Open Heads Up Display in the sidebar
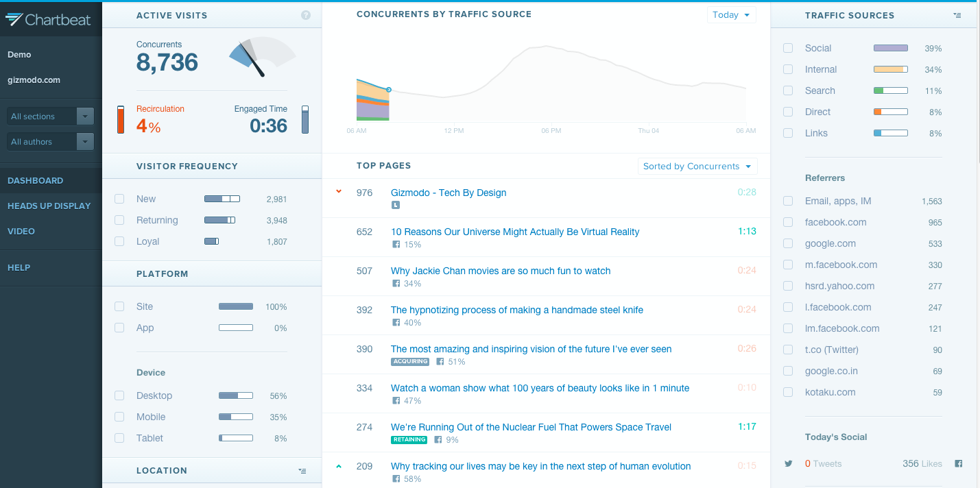The width and height of the screenshot is (980, 488). click(x=51, y=206)
